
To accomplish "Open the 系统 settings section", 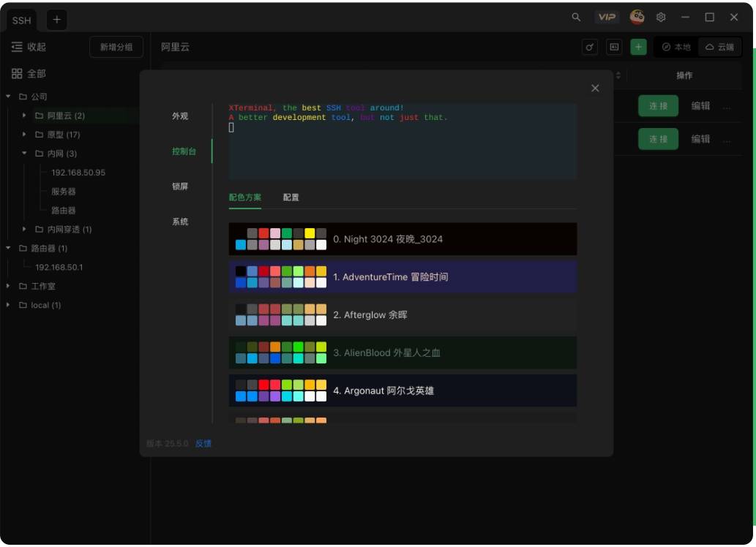I will [x=180, y=222].
